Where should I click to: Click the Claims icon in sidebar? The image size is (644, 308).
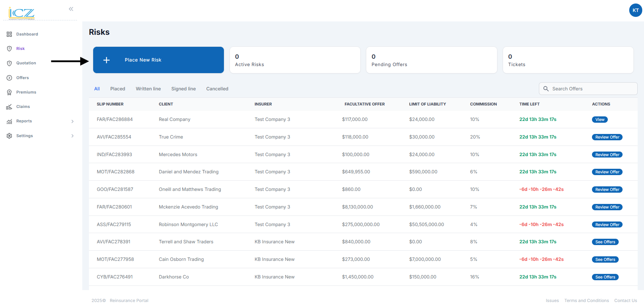coord(9,107)
